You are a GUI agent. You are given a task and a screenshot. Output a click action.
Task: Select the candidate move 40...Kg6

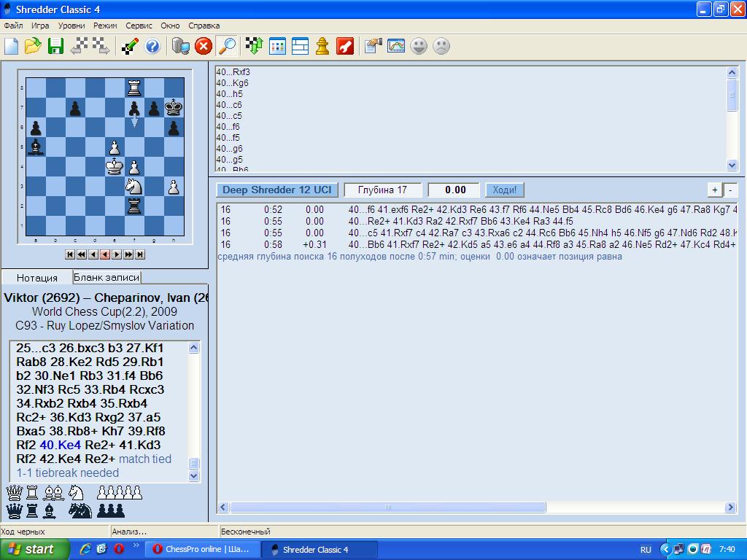[232, 83]
